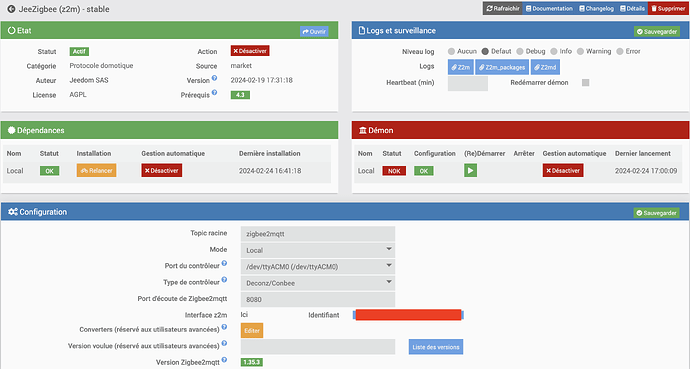Disable automatic management for Dépendances
690x369 pixels.
click(x=161, y=171)
